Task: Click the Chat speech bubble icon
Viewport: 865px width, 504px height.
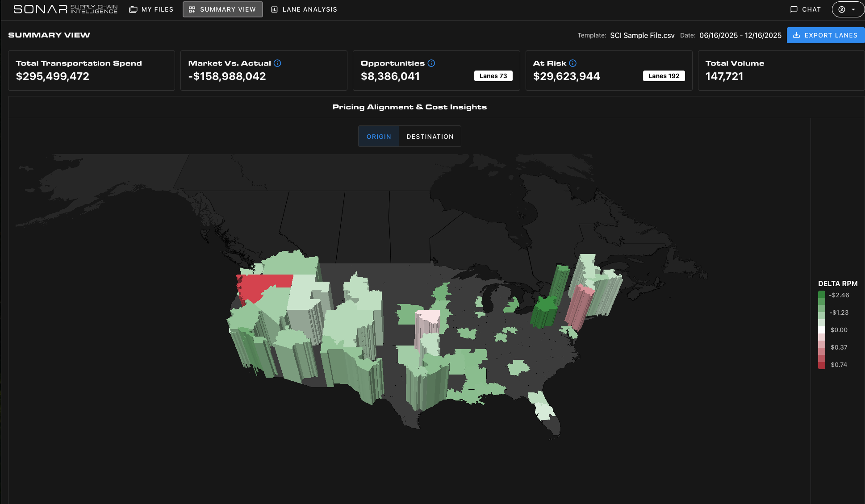Action: click(x=794, y=9)
